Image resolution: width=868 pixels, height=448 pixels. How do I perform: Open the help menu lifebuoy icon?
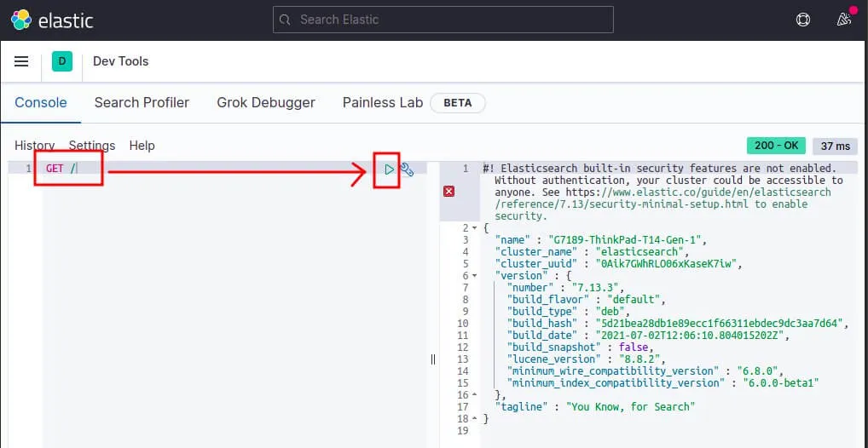point(802,20)
